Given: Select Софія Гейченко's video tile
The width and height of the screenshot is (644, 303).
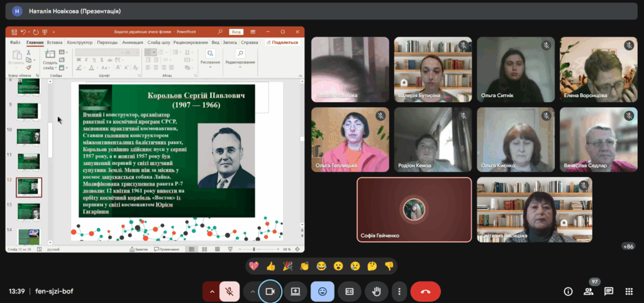Looking at the screenshot, I should tap(414, 209).
